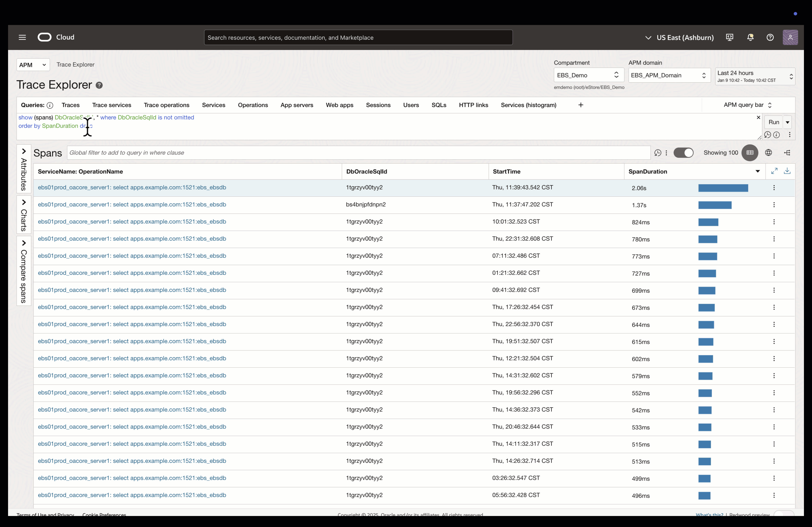Open the hamburger navigation menu
This screenshot has height=527, width=812.
point(22,38)
